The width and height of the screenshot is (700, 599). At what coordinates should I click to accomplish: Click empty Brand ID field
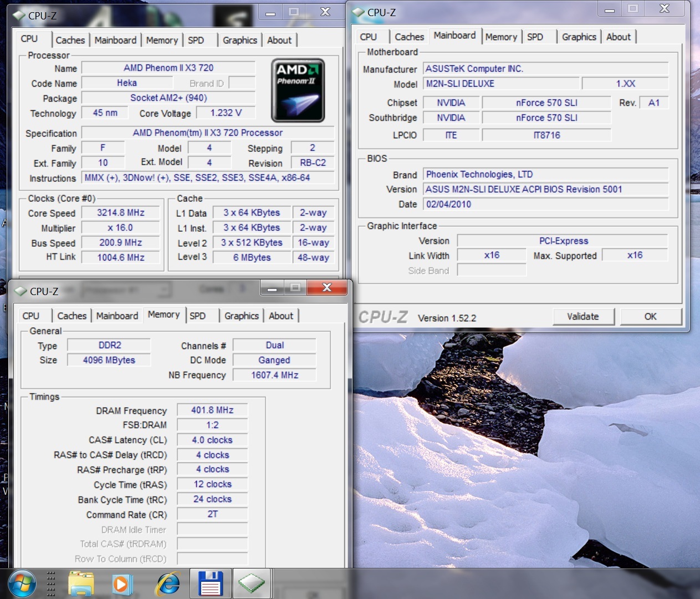(x=242, y=83)
